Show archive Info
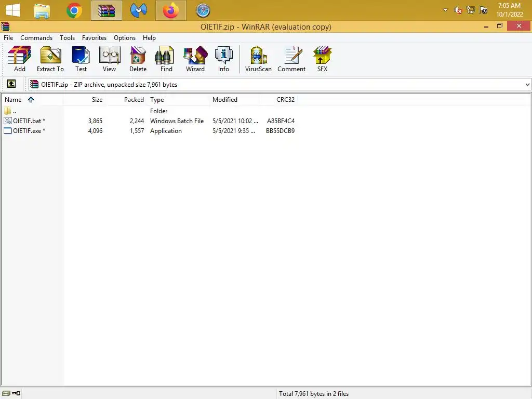 223,59
